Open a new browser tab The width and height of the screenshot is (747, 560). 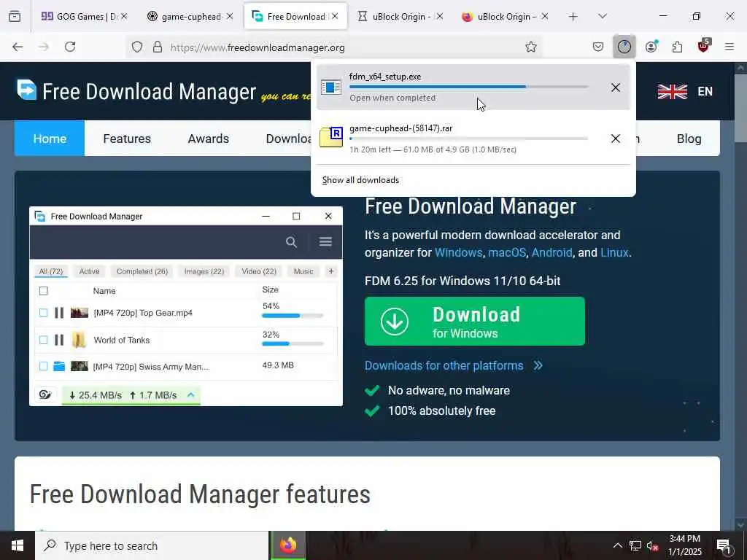573,17
